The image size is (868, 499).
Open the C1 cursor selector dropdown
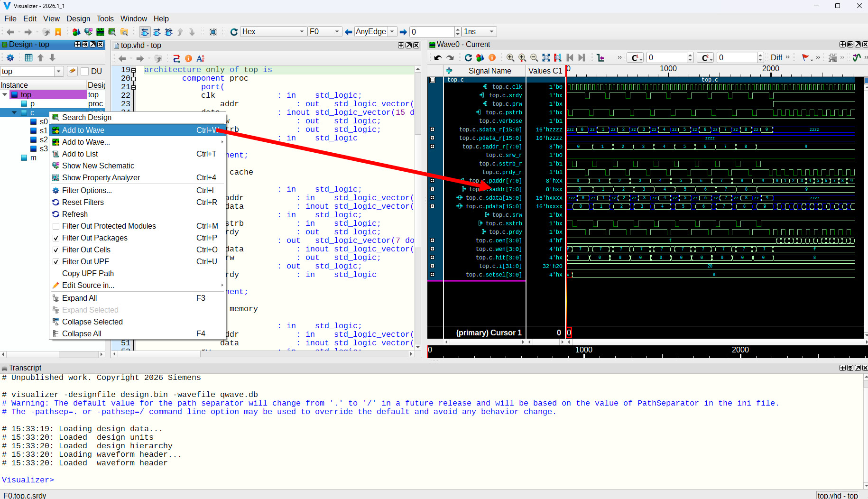click(635, 58)
